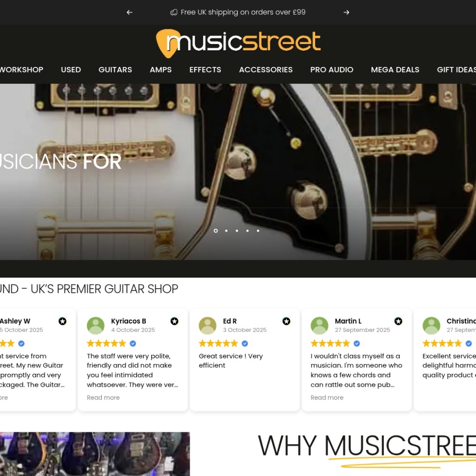Click the previous announcement arrow
This screenshot has width=476, height=476.
[x=130, y=13]
